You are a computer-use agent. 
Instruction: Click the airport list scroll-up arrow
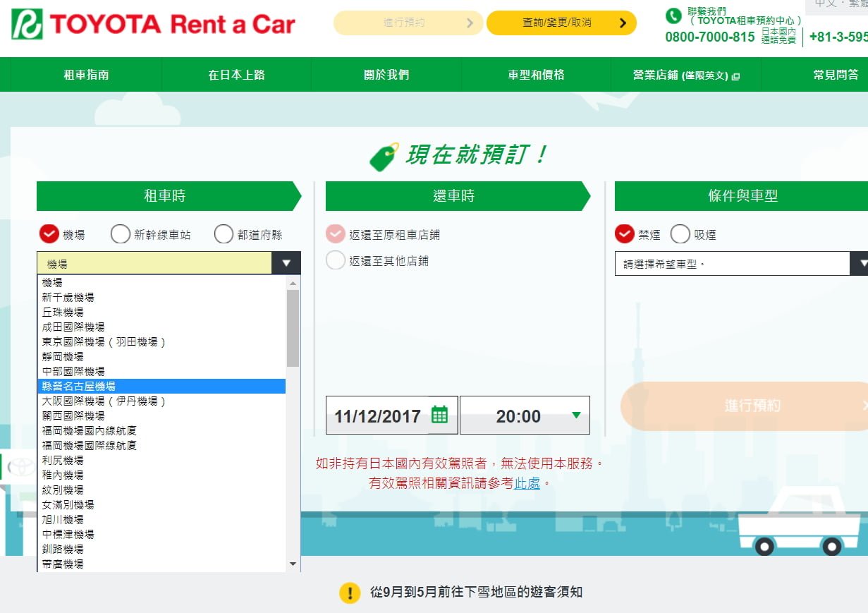point(293,282)
